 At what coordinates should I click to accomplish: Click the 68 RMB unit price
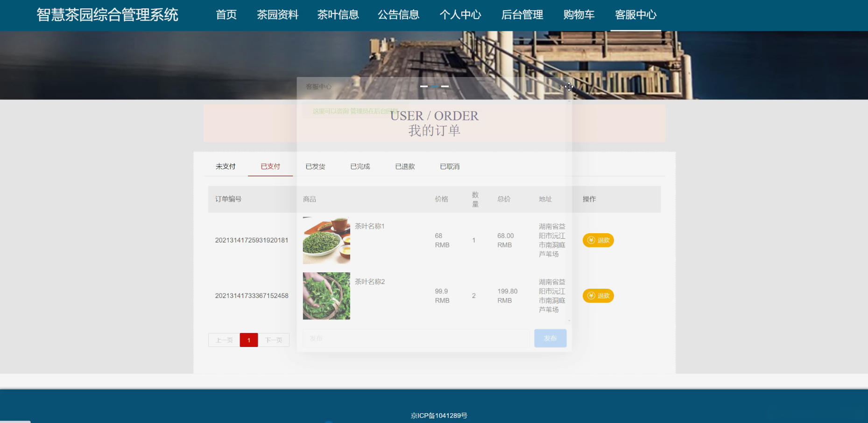(442, 240)
